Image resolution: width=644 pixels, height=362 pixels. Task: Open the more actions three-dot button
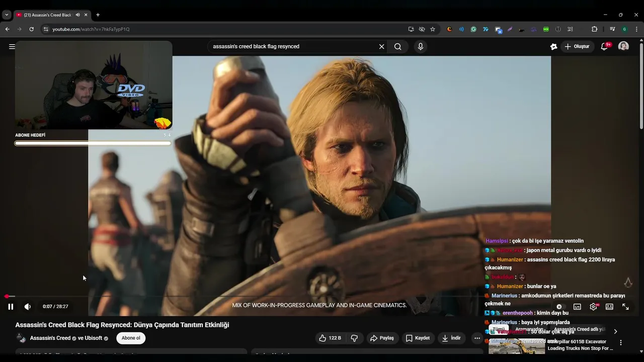(x=477, y=338)
